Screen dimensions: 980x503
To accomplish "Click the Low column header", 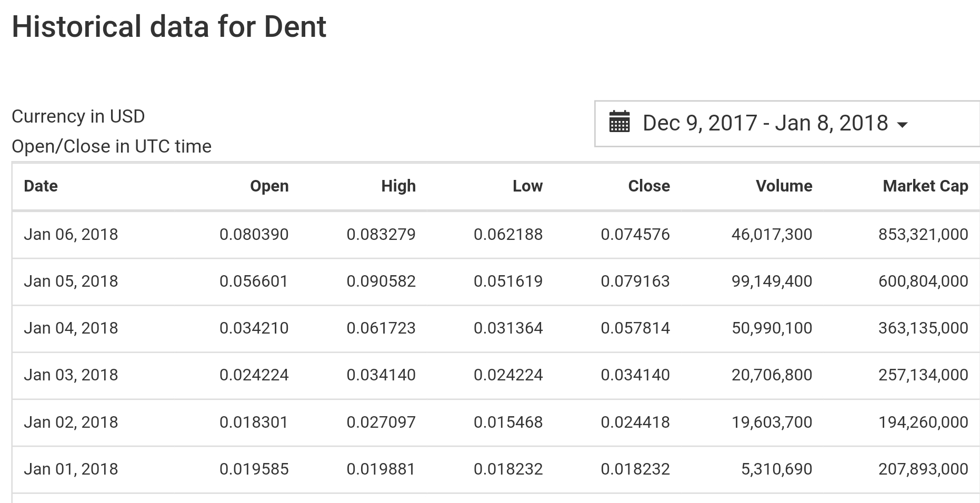I will (x=527, y=186).
